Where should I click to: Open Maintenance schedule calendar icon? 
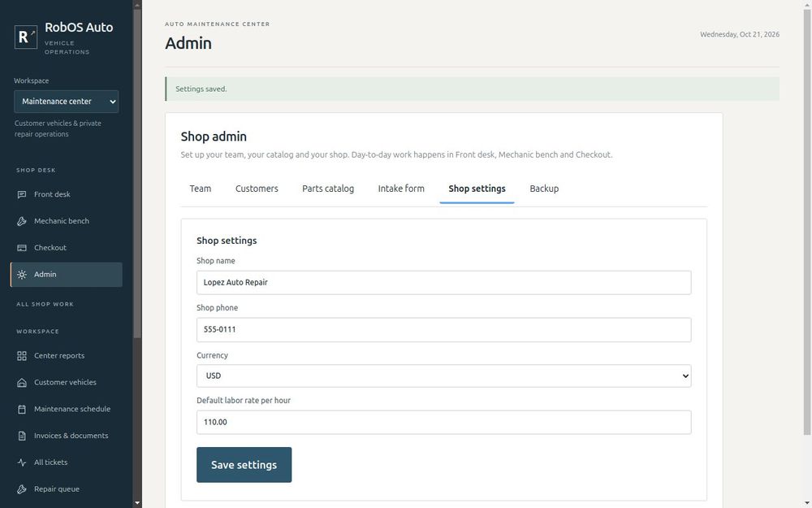coord(22,409)
